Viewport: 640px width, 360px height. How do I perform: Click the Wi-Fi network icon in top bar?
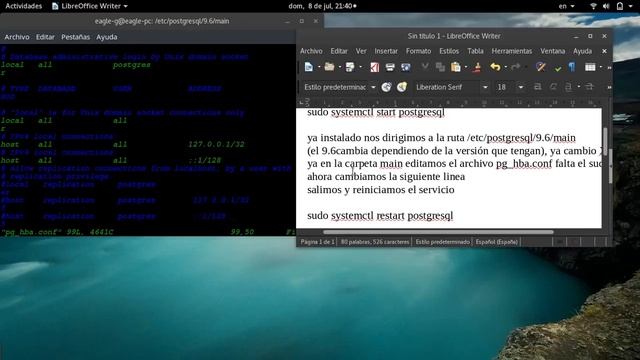click(x=593, y=6)
